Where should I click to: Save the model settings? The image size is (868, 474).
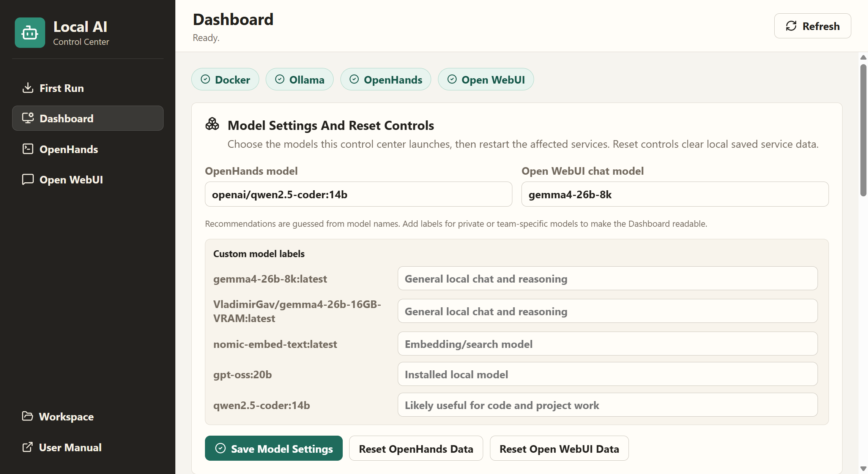[274, 448]
